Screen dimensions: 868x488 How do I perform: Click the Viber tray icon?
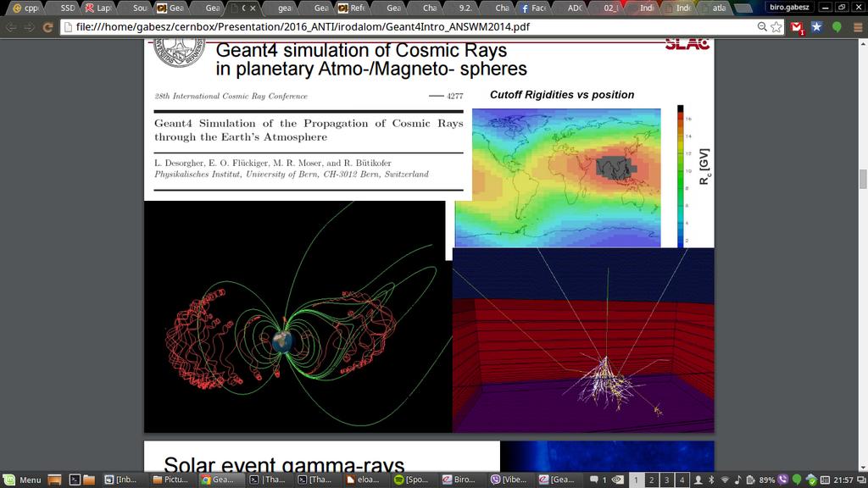(782, 480)
